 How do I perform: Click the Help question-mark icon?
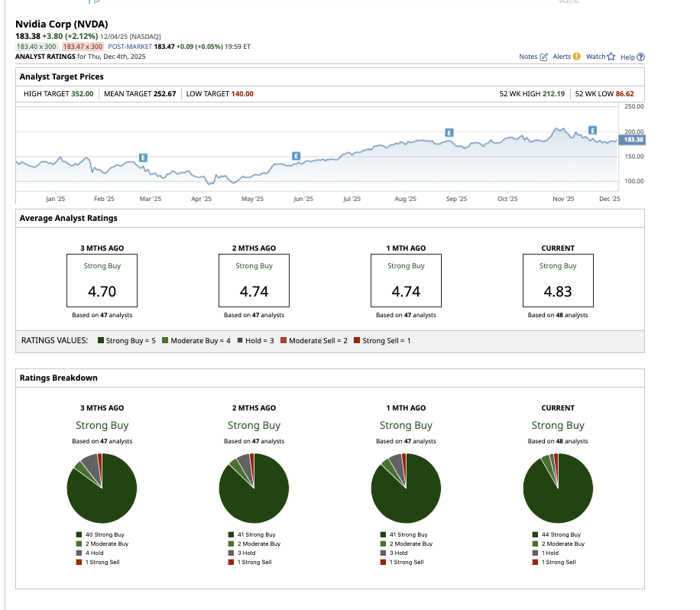641,57
